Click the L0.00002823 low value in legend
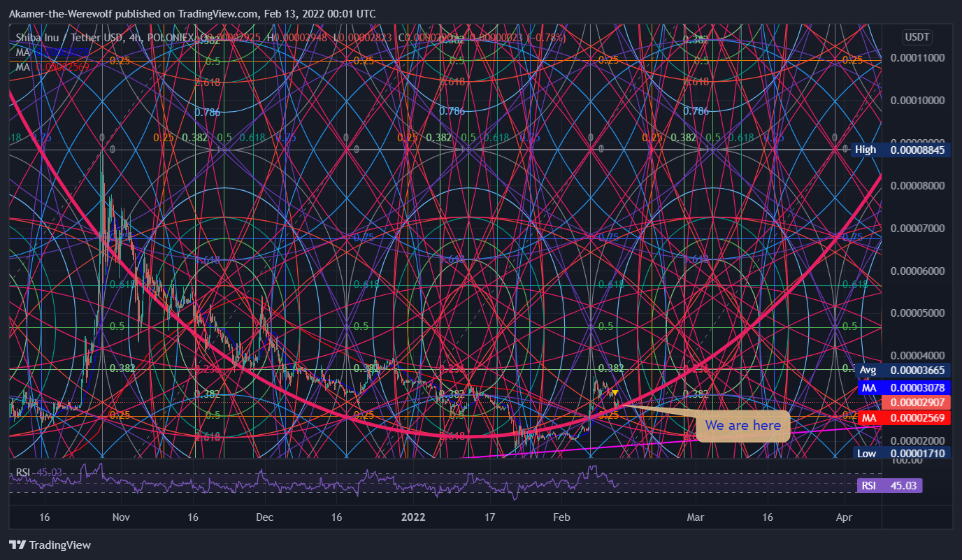This screenshot has width=962, height=560. [x=363, y=38]
